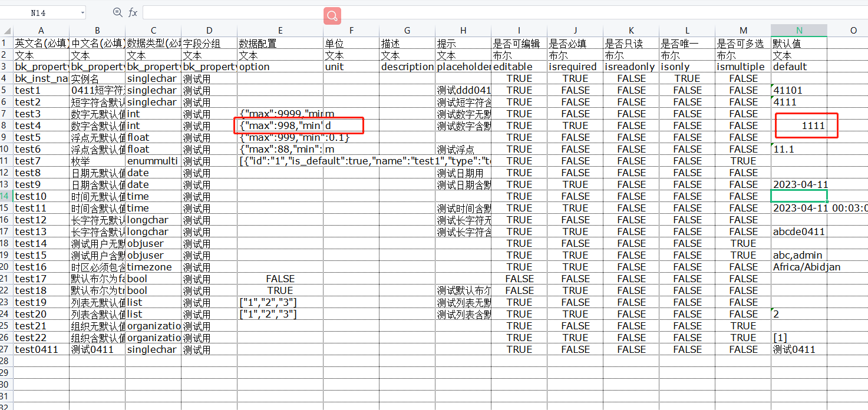
Task: Select default value '2023-04-11' in test9 row
Action: (x=799, y=184)
